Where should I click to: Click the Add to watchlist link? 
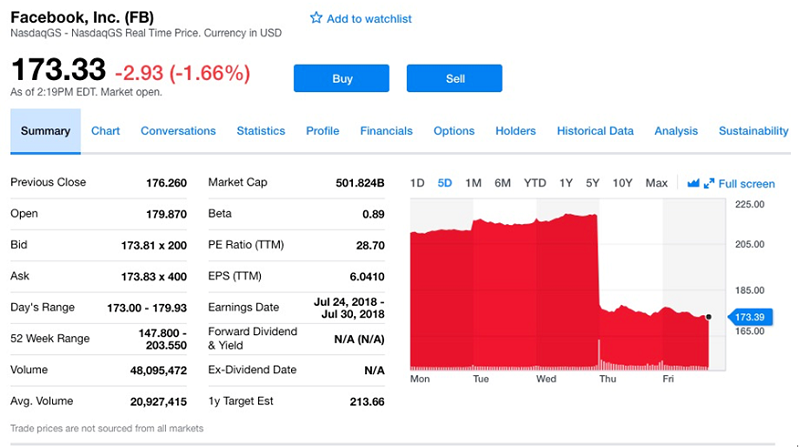369,19
